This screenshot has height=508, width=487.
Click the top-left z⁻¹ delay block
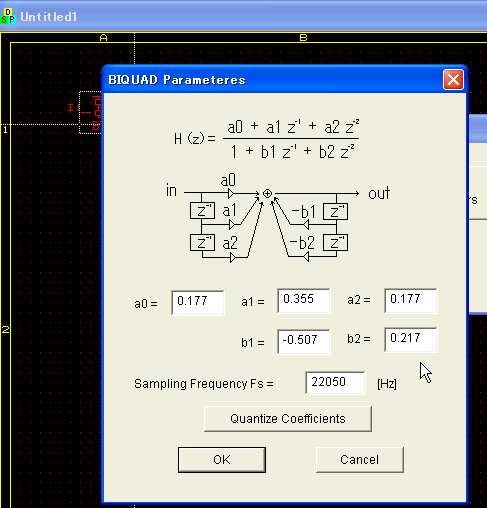(x=202, y=211)
